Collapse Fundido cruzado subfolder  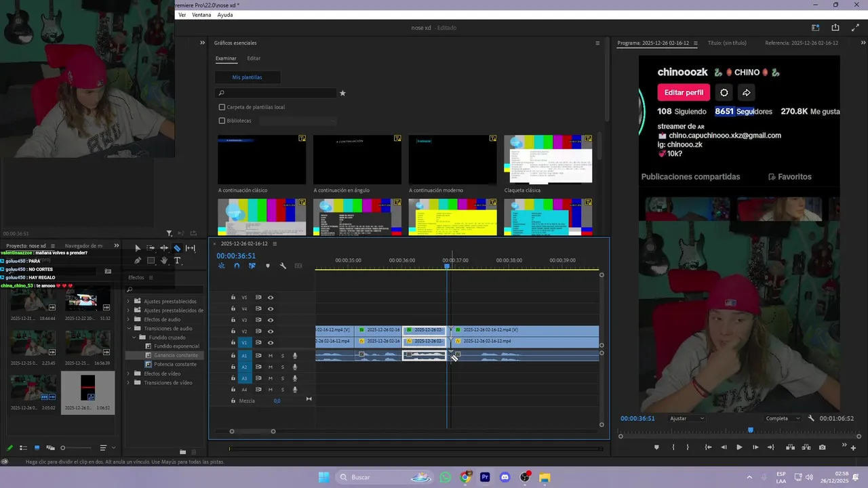click(135, 337)
